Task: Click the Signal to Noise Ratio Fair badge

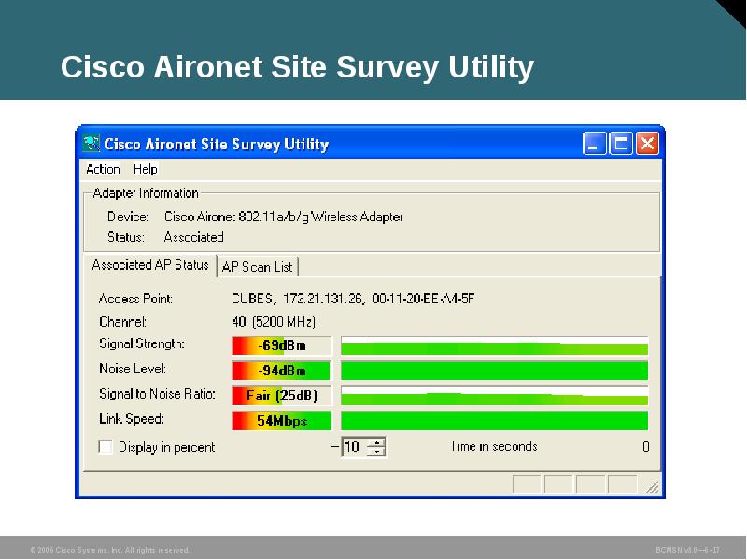Action: pyautogui.click(x=280, y=395)
